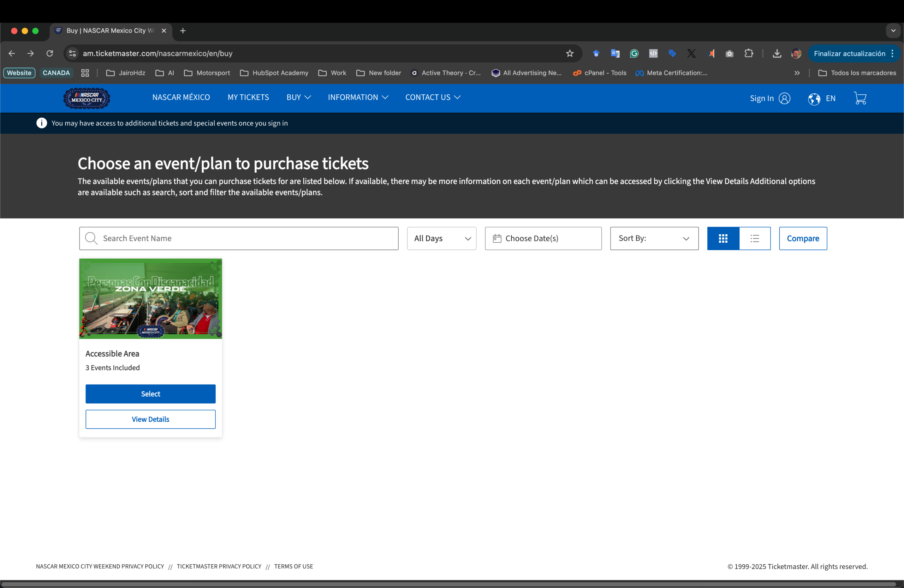Click the globe language icon

814,99
